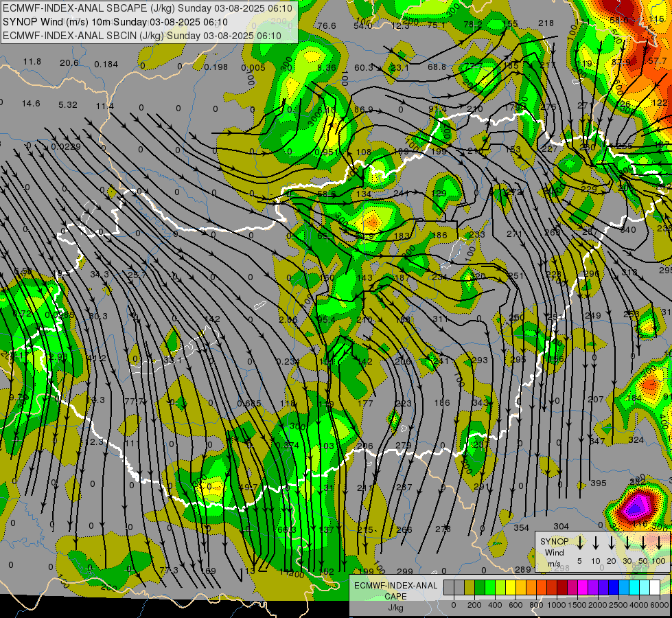Click map value '318'
Image resolution: width=672 pixels, height=618 pixels.
click(x=629, y=273)
